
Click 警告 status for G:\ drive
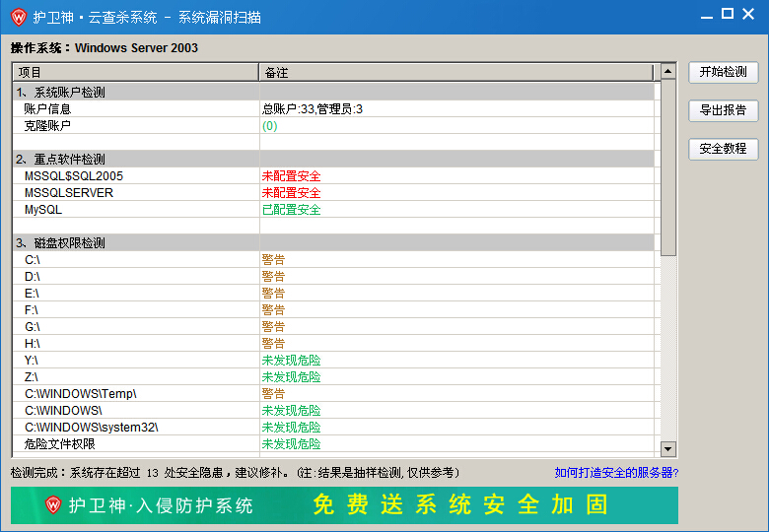click(273, 326)
